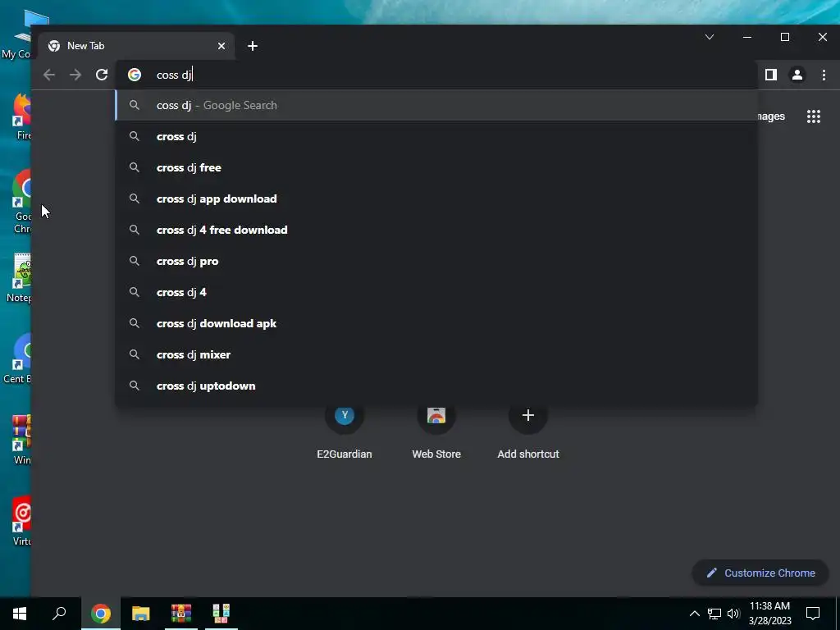This screenshot has height=630, width=840.
Task: Click WinRAR icon in taskbar
Action: 181,614
